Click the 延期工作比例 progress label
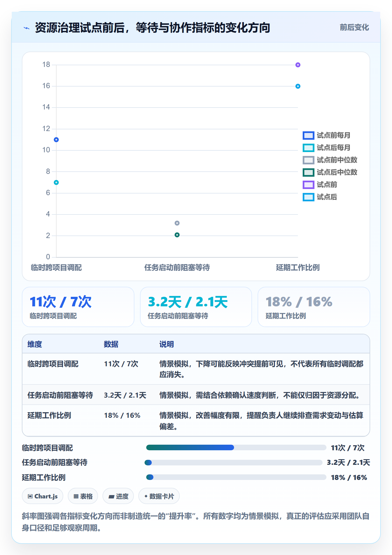This screenshot has width=392, height=555. pyautogui.click(x=44, y=478)
